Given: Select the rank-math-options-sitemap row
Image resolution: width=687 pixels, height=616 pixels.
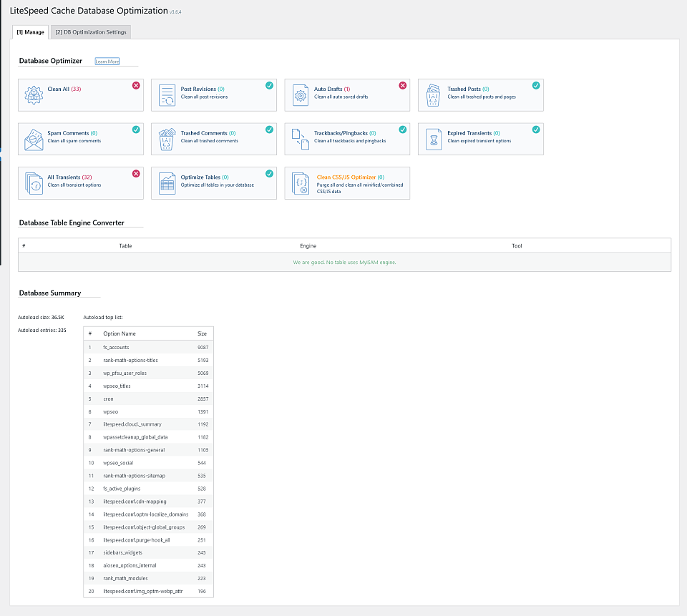Looking at the screenshot, I should click(149, 476).
